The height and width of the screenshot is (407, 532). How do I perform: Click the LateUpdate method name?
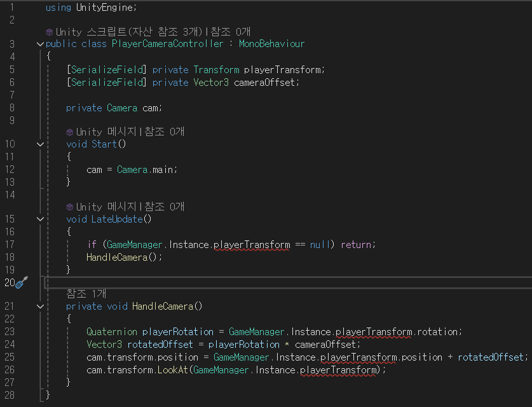pos(117,219)
